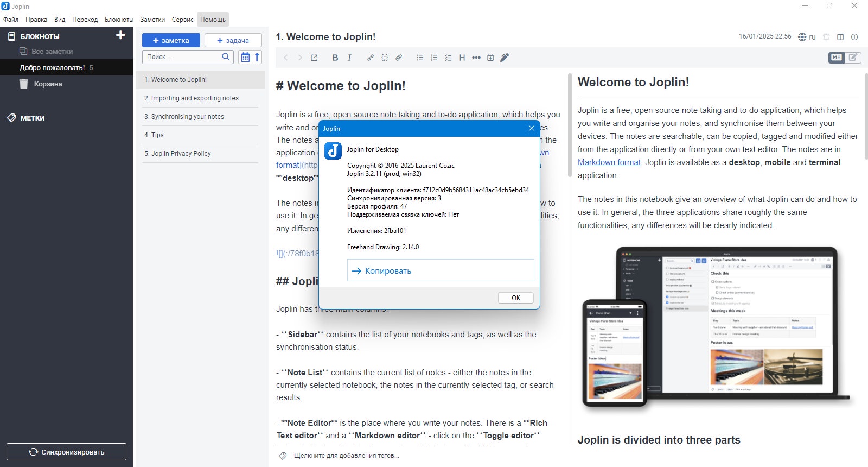Click the italic formatting icon
This screenshot has height=467, width=868.
[349, 58]
